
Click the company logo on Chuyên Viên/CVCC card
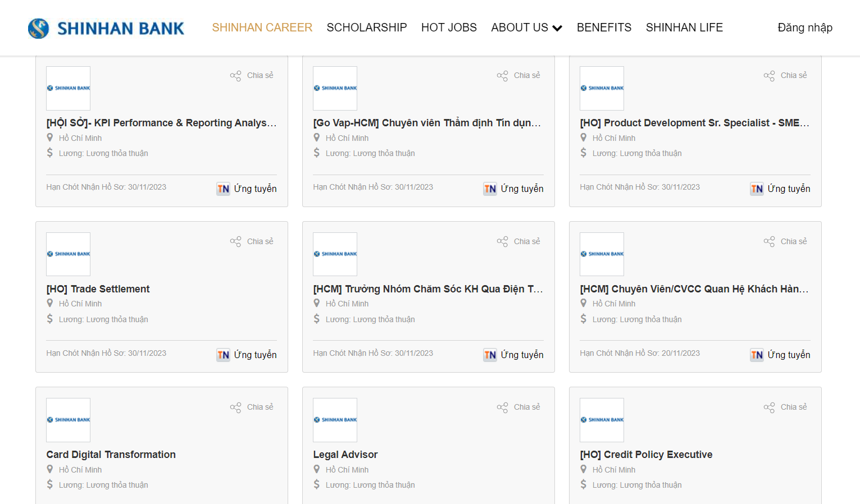[x=602, y=254]
